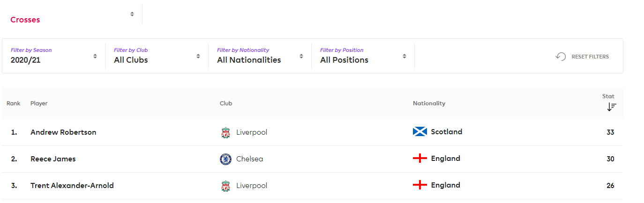Open the Filter by Nationality dropdown
Viewport: 644px width, 203px height.
point(260,56)
